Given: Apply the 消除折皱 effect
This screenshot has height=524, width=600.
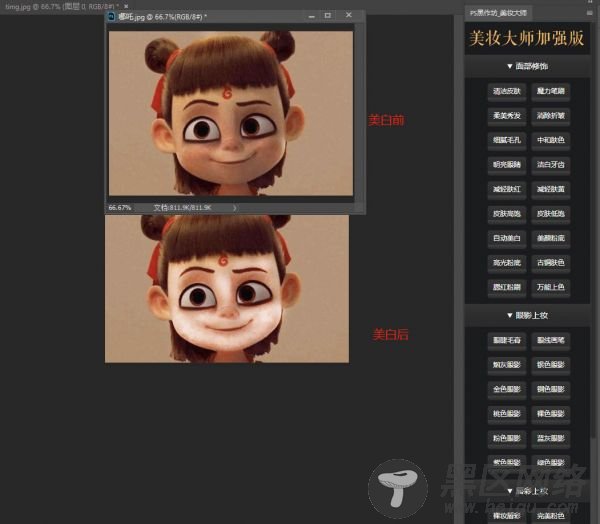Looking at the screenshot, I should (x=551, y=116).
